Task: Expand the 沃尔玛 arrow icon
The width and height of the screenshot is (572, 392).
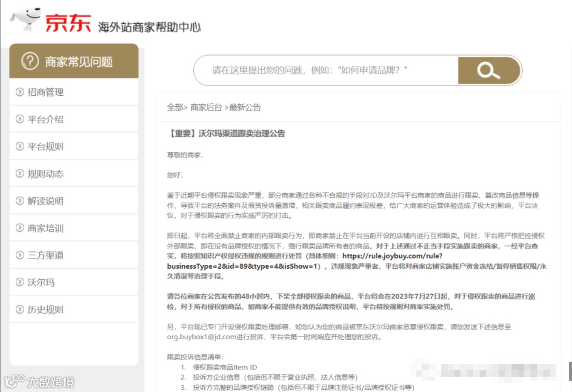Action: click(x=20, y=282)
